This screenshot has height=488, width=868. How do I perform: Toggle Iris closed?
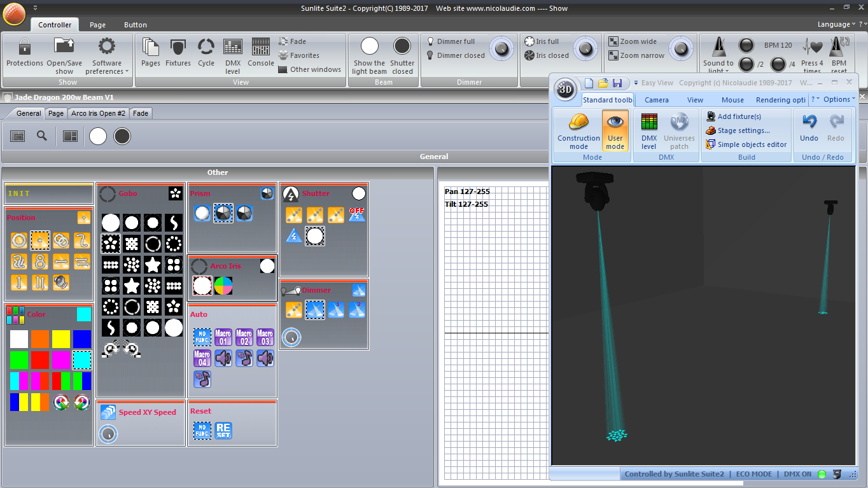tap(547, 55)
